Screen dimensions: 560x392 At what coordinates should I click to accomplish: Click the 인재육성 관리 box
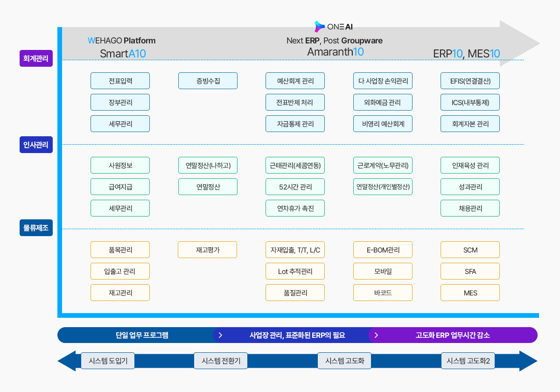point(470,165)
